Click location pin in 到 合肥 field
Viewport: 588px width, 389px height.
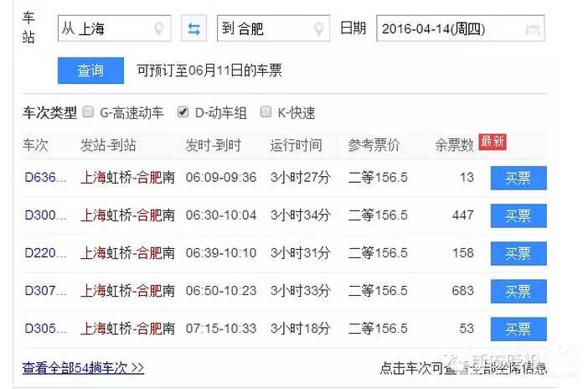[319, 29]
